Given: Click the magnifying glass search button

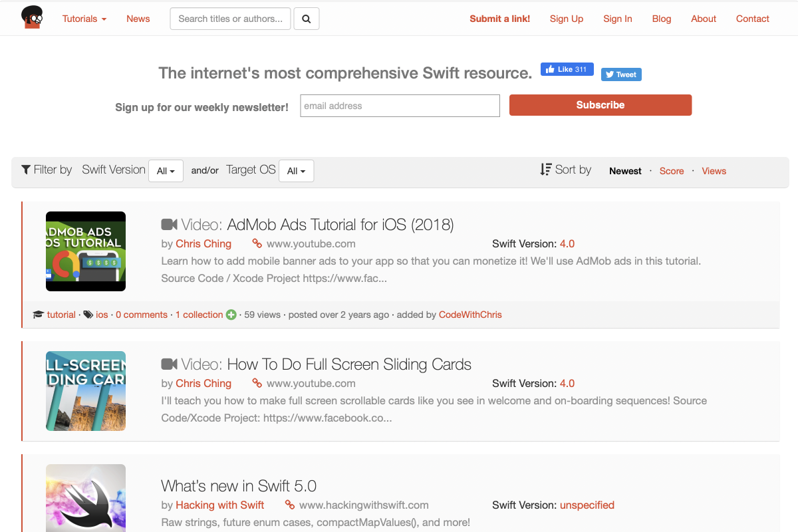Looking at the screenshot, I should (x=307, y=19).
